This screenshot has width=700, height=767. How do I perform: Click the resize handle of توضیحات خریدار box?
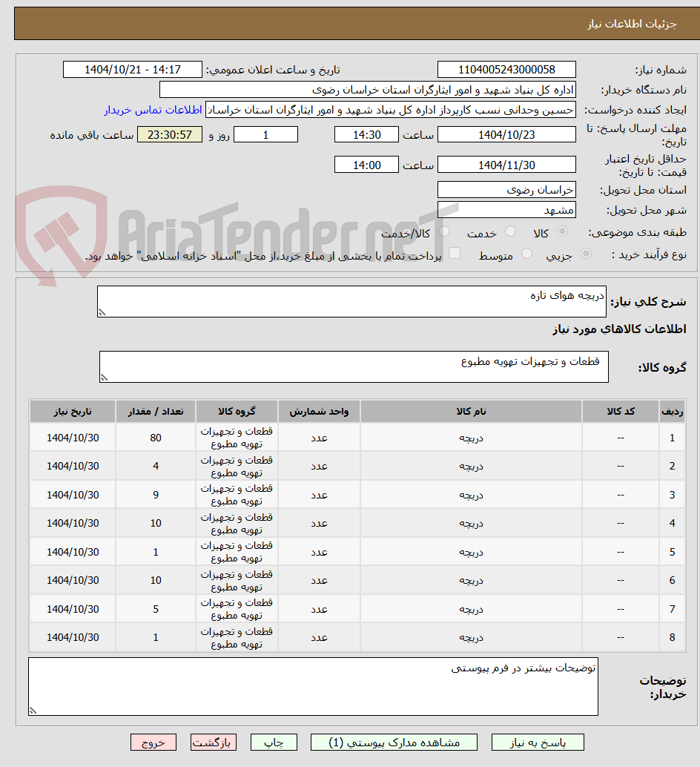(33, 711)
